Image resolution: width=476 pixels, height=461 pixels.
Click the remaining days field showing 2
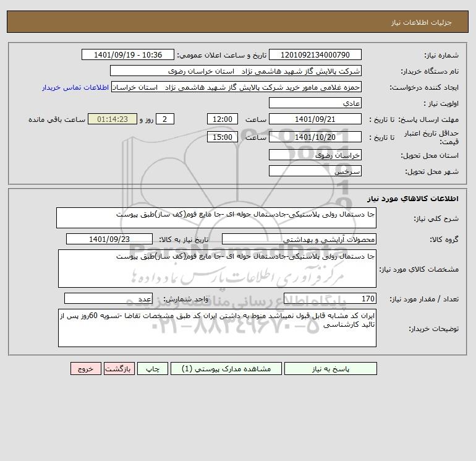165,119
